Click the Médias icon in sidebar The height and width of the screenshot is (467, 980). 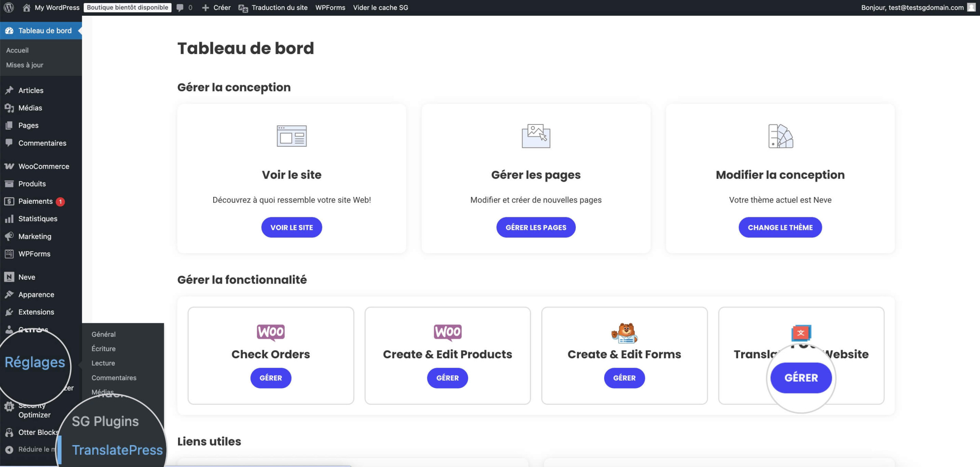9,108
